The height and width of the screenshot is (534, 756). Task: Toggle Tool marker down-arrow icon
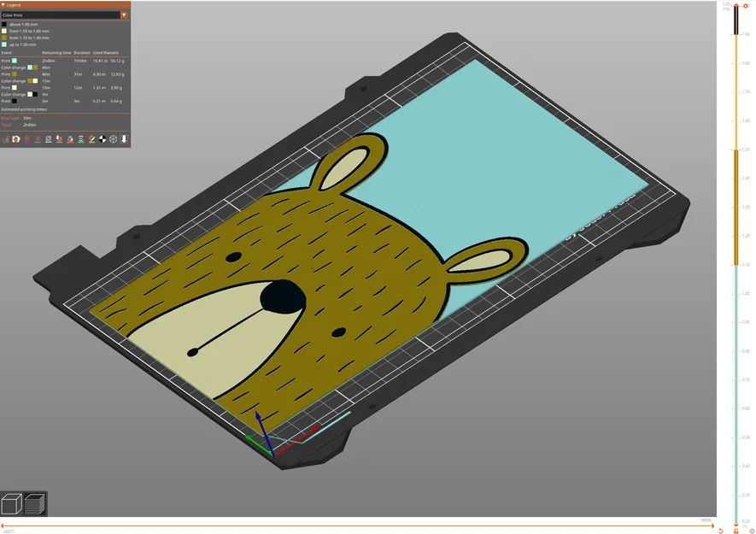pyautogui.click(x=124, y=139)
